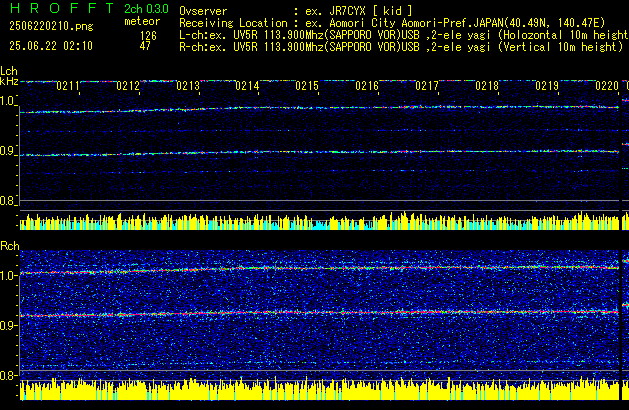This screenshot has width=629, height=410.
Task: Click the "meteor" count label
Action: [142, 21]
